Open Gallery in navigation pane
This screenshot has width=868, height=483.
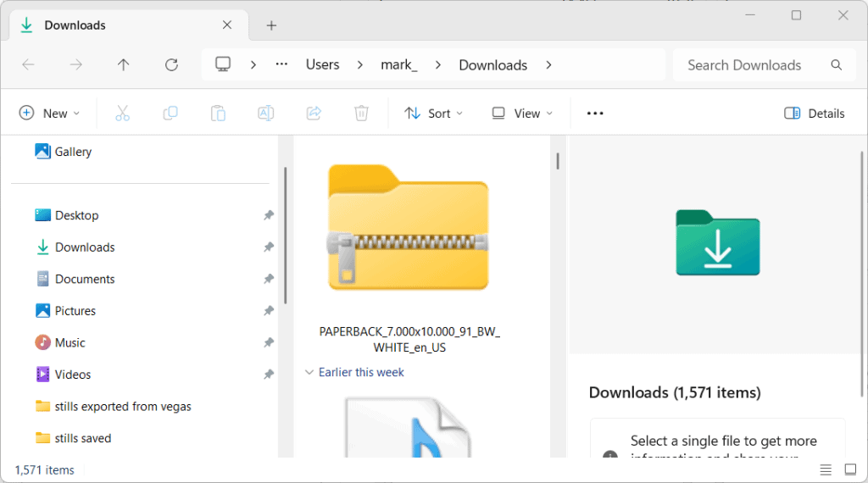73,152
